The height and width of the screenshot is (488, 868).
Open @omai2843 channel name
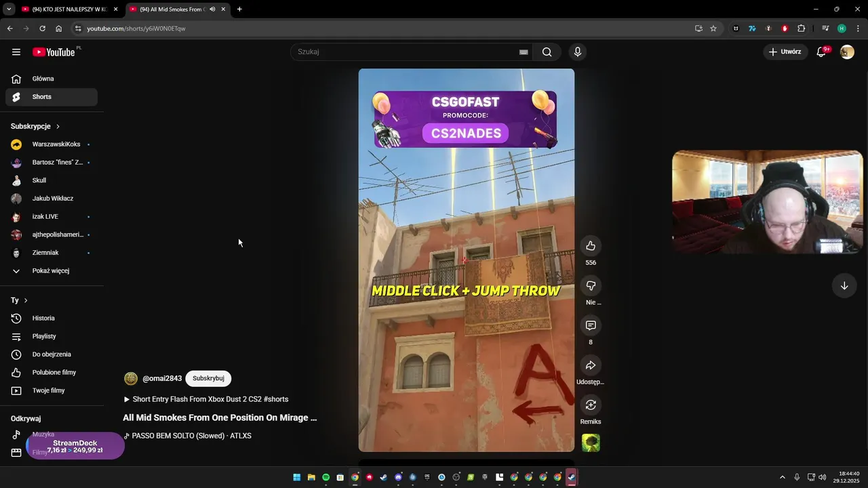(x=162, y=378)
